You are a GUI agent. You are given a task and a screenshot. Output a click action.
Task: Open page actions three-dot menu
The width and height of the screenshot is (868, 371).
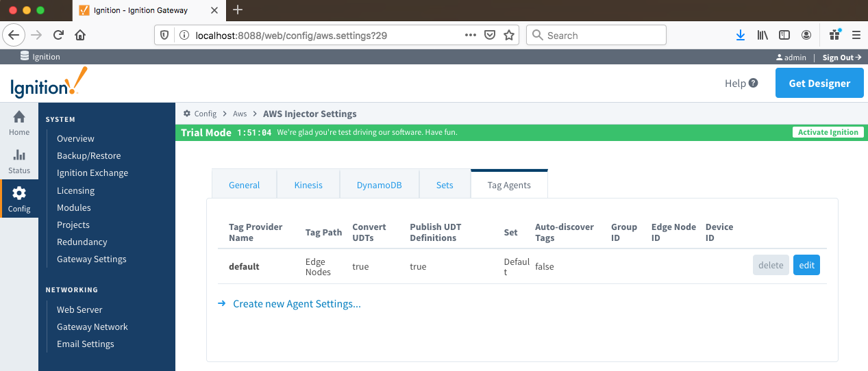click(471, 35)
